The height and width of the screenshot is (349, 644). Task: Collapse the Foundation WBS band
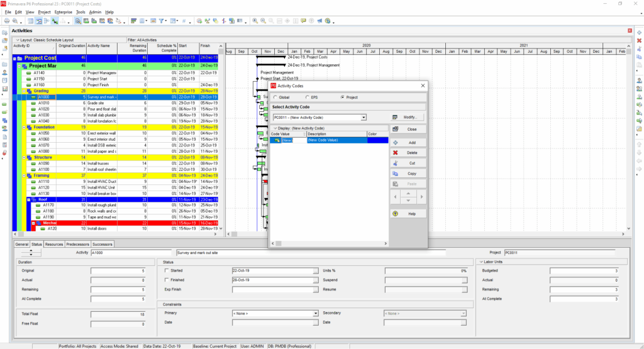click(x=24, y=127)
